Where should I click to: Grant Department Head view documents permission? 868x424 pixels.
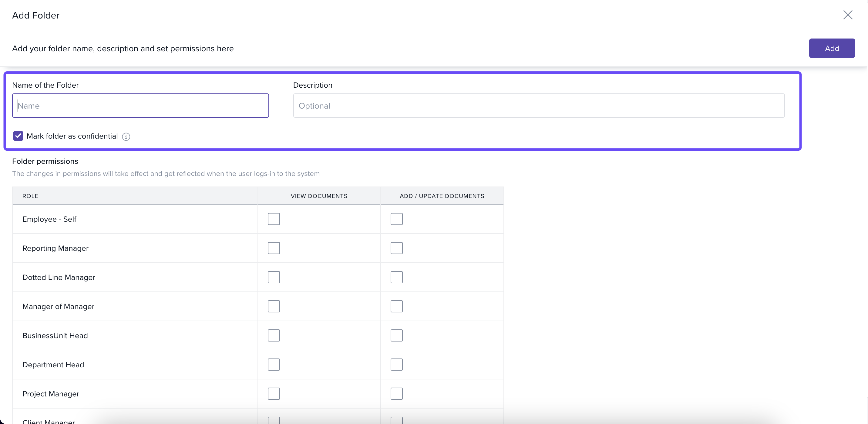click(274, 365)
